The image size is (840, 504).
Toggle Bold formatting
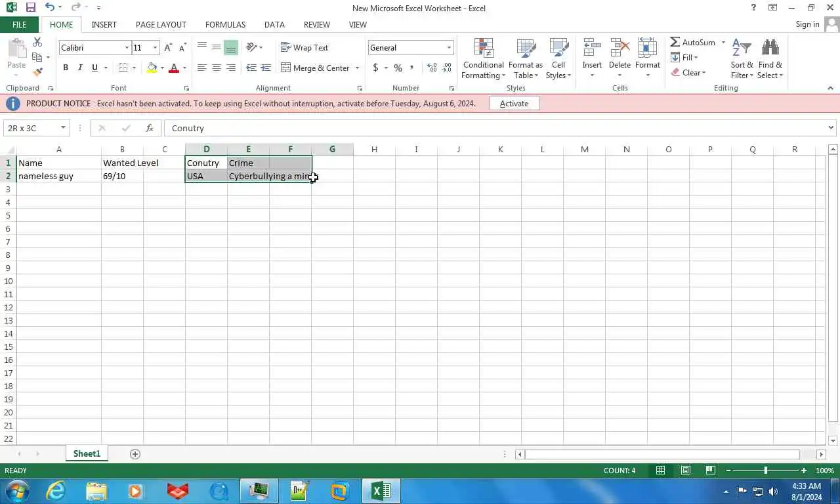(66, 68)
